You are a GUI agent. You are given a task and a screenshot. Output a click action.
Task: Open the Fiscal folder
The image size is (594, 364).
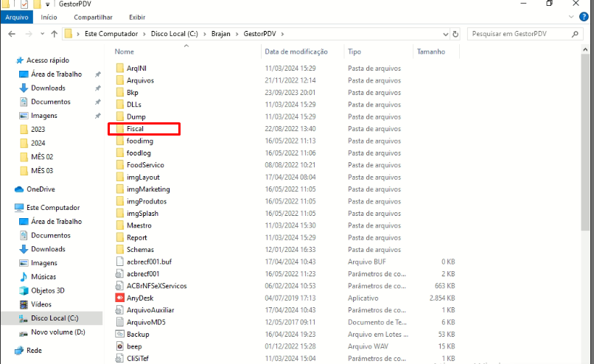tap(135, 129)
